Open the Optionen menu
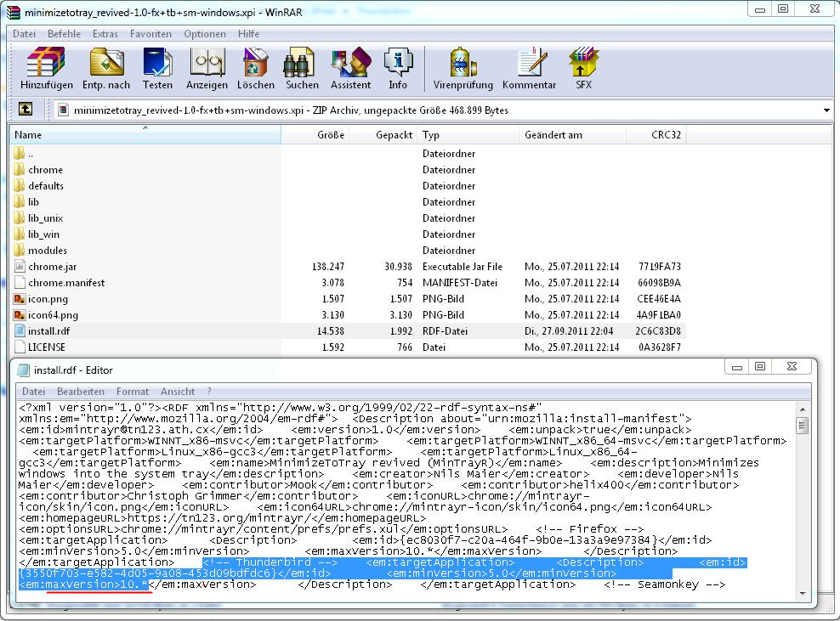 click(205, 34)
